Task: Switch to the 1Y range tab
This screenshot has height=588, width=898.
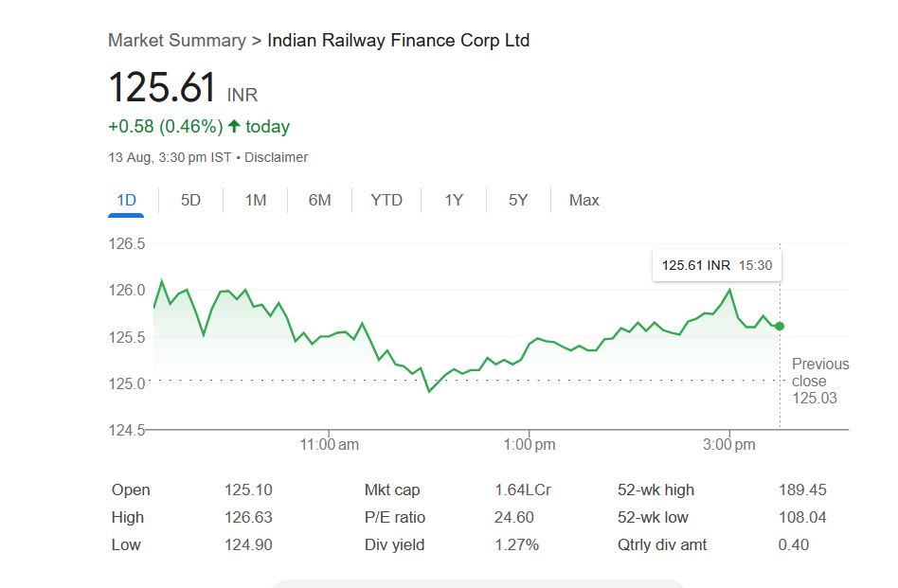Action: [x=454, y=200]
